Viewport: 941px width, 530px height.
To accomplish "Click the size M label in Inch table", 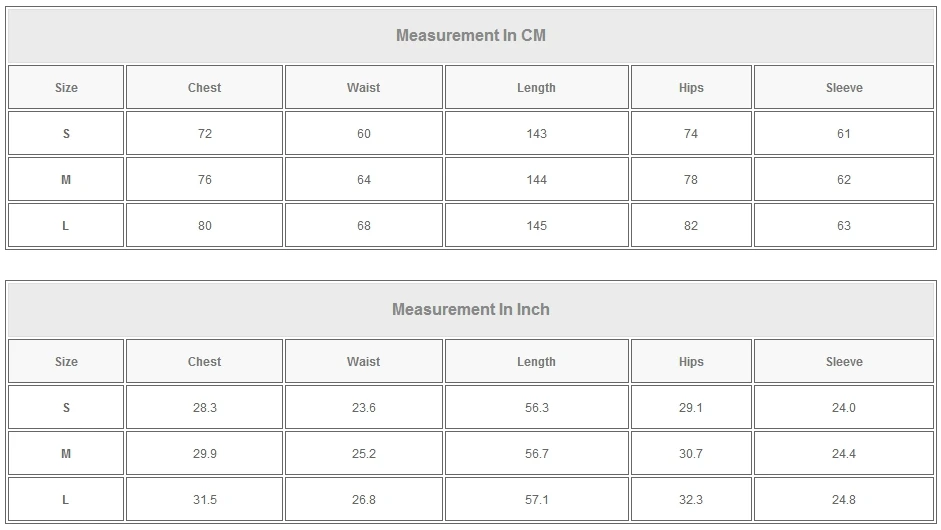I will (66, 454).
